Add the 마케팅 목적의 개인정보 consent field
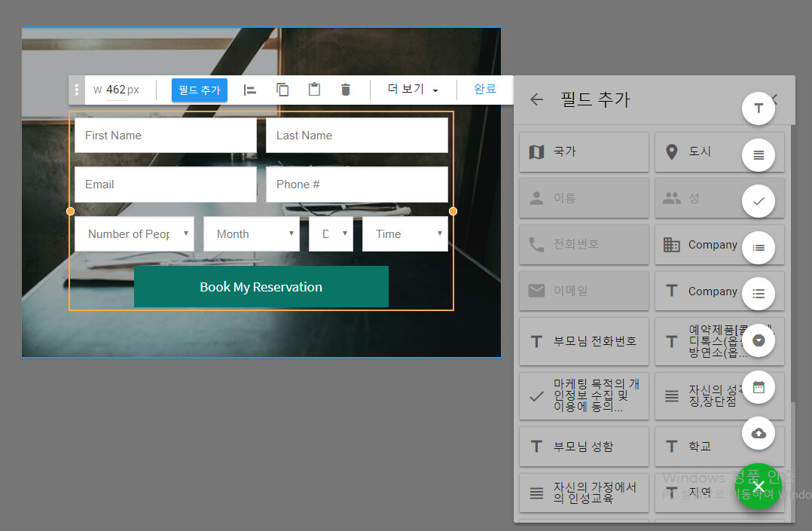Image resolution: width=812 pixels, height=531 pixels. [x=584, y=395]
